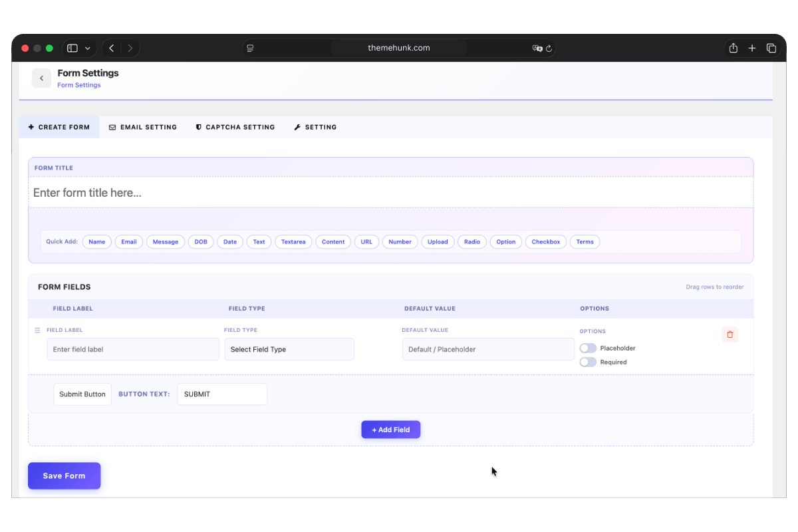Click the Safari share icon
This screenshot has width=798, height=532.
click(733, 48)
